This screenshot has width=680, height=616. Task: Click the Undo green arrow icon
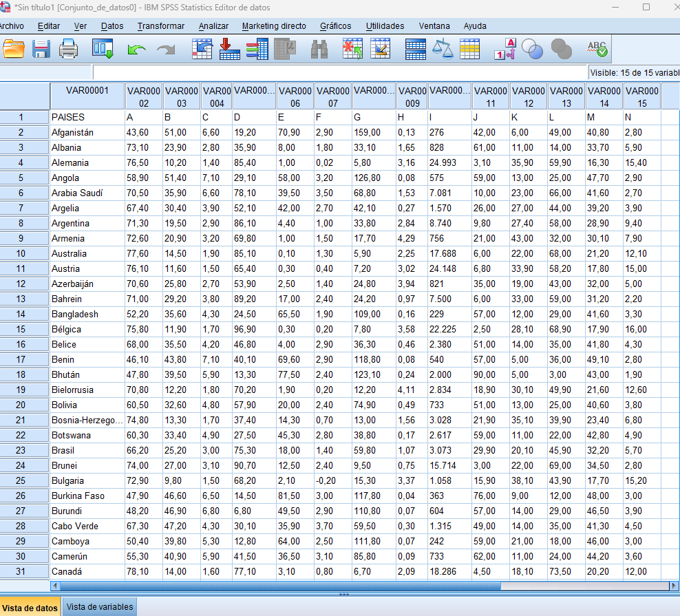tap(137, 50)
